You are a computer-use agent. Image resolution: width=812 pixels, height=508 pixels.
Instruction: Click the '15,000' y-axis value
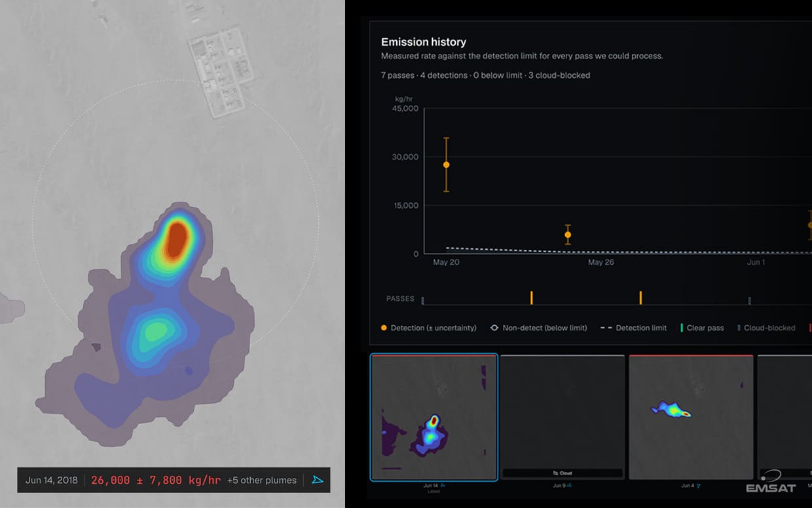(x=405, y=206)
